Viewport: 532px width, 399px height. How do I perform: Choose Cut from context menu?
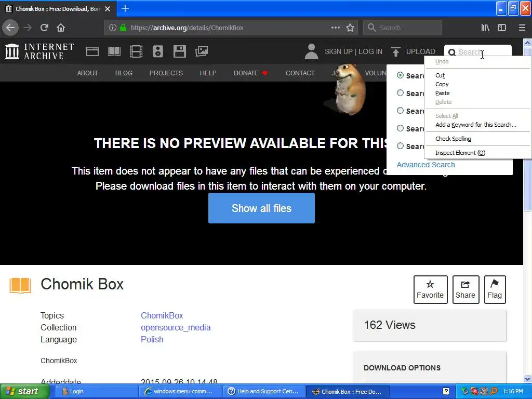(x=477, y=75)
